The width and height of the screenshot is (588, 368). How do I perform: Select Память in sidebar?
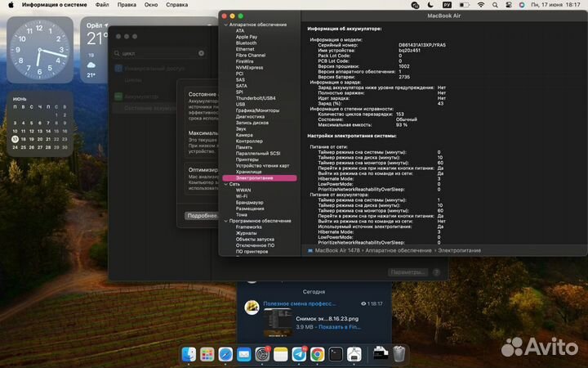[243, 147]
